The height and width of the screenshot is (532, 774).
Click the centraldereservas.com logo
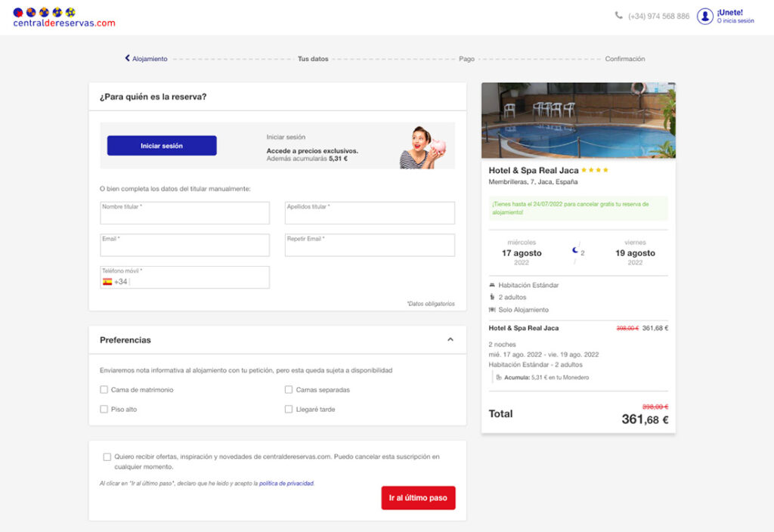64,17
